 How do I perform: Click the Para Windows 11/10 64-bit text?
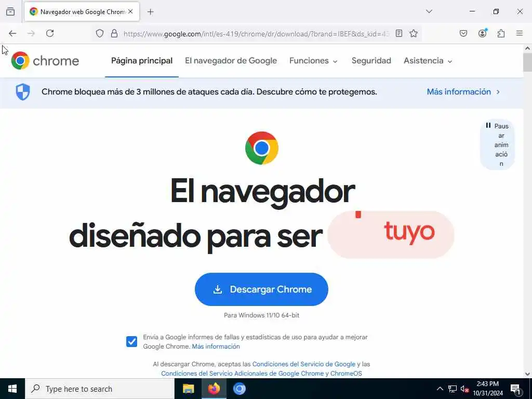pyautogui.click(x=262, y=315)
